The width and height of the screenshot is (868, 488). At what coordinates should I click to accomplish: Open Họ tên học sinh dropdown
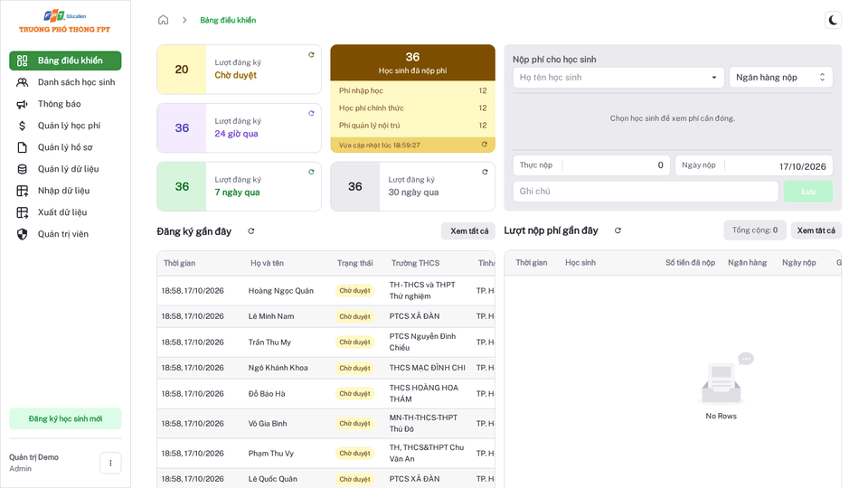pos(618,78)
